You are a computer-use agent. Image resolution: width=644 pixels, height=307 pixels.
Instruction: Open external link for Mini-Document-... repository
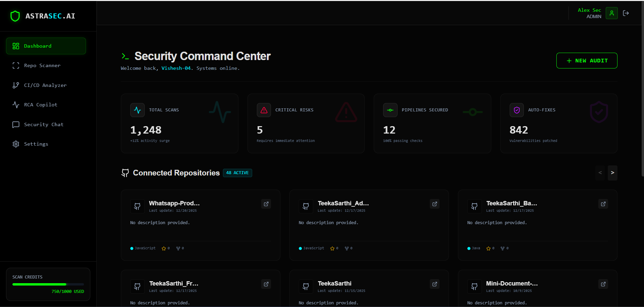click(603, 284)
